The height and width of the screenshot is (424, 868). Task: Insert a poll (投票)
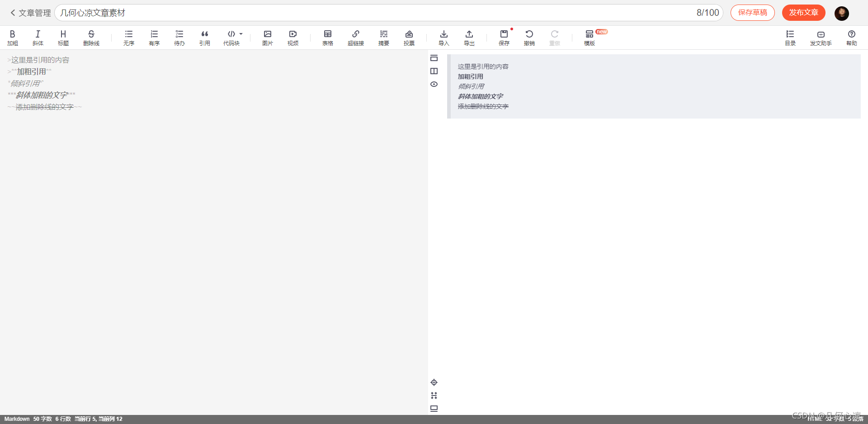pos(409,38)
